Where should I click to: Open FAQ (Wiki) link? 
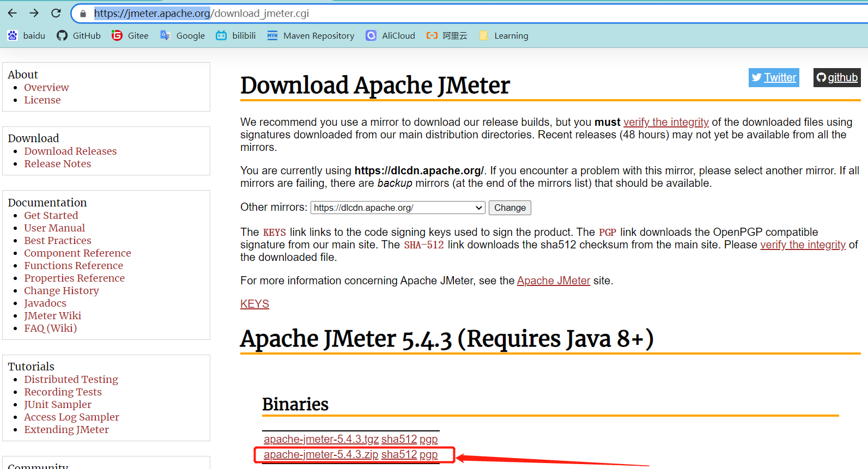(x=51, y=328)
